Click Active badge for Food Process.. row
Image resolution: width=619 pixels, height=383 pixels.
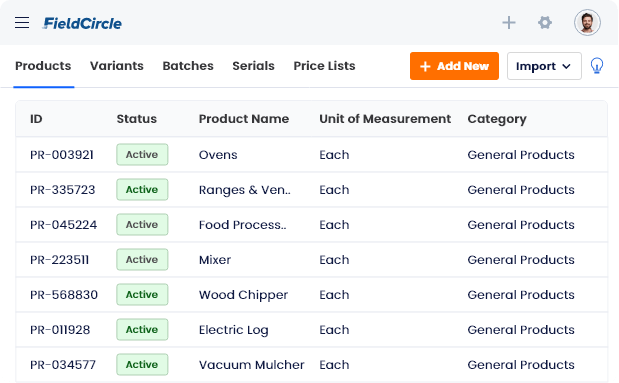[x=142, y=224]
